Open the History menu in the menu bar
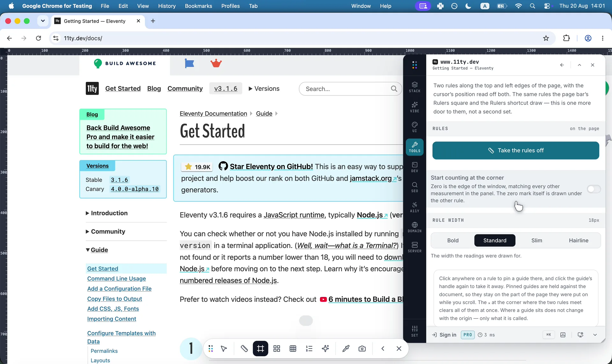Image resolution: width=612 pixels, height=364 pixels. pos(167,6)
